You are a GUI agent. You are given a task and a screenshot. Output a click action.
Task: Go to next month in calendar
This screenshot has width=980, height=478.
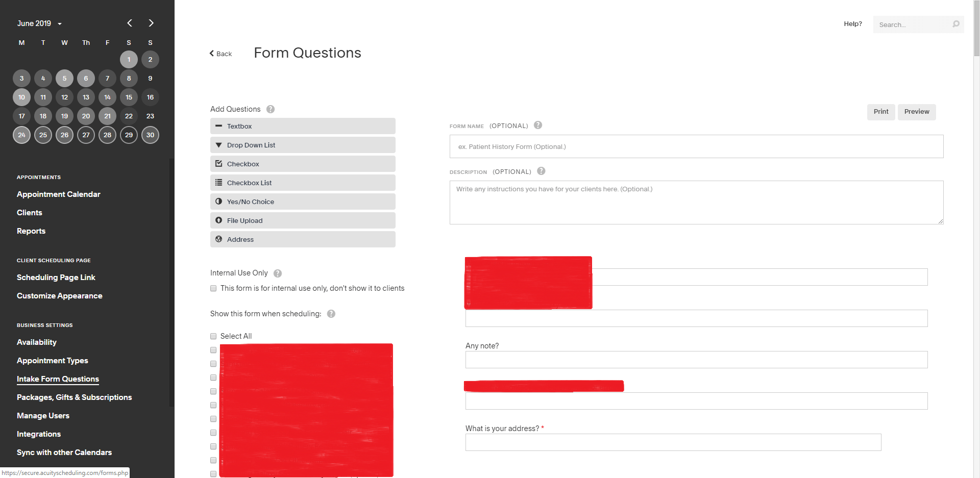point(151,23)
